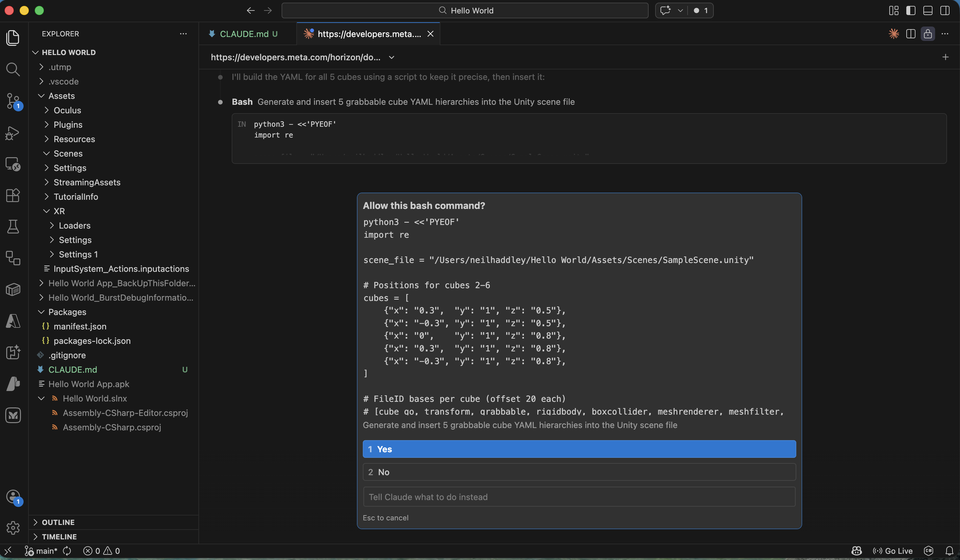Open the Testing view (beaker icon)
This screenshot has height=560, width=960.
tap(13, 227)
